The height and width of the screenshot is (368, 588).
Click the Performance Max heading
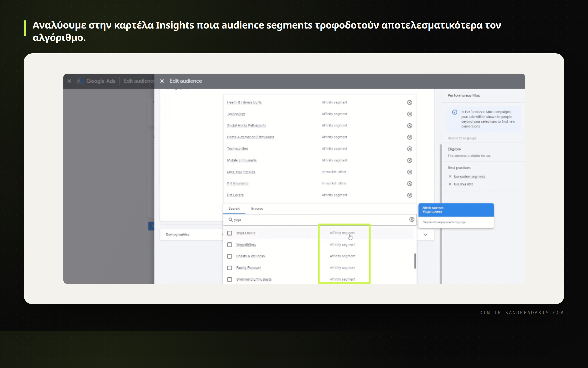coord(464,95)
